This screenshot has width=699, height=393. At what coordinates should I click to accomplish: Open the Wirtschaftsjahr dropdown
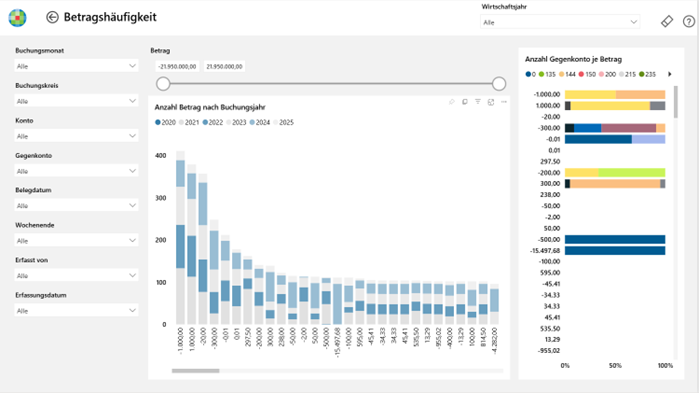(560, 22)
